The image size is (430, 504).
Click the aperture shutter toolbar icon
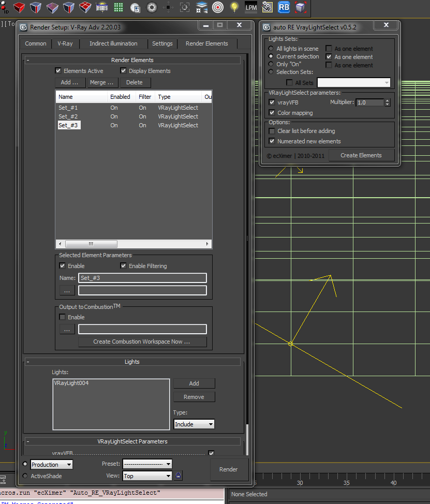tap(151, 7)
